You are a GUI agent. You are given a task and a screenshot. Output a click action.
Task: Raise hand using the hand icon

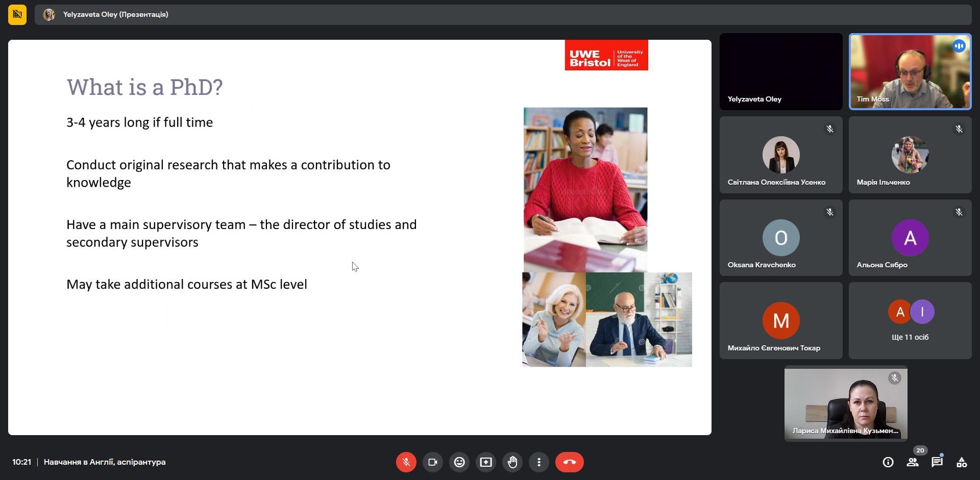[x=512, y=462]
